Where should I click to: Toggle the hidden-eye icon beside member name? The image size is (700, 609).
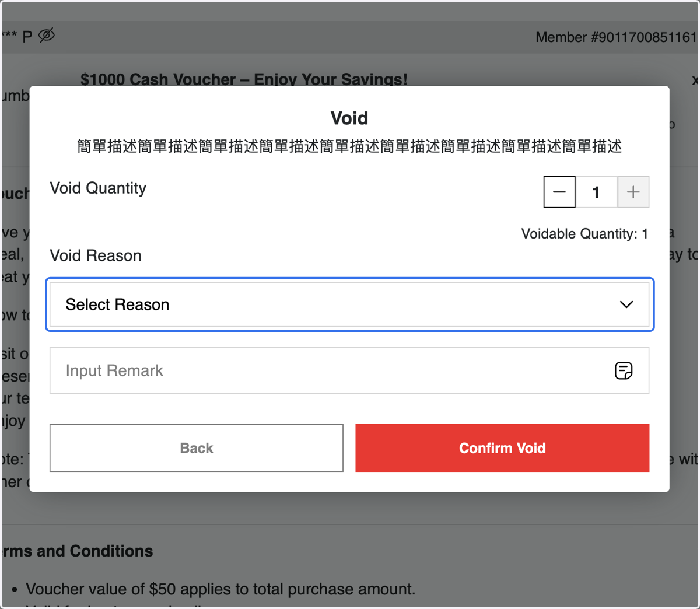click(47, 36)
